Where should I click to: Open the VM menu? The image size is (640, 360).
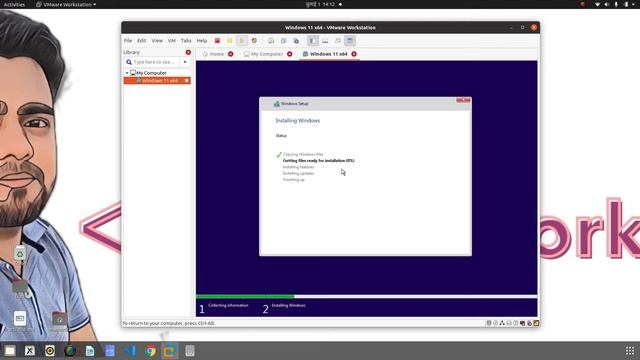tap(172, 41)
